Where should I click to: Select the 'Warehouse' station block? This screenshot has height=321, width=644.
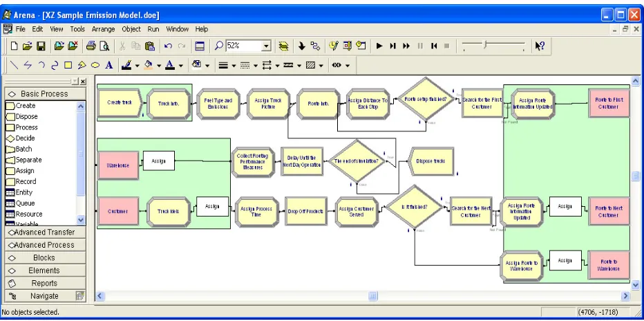(x=118, y=165)
